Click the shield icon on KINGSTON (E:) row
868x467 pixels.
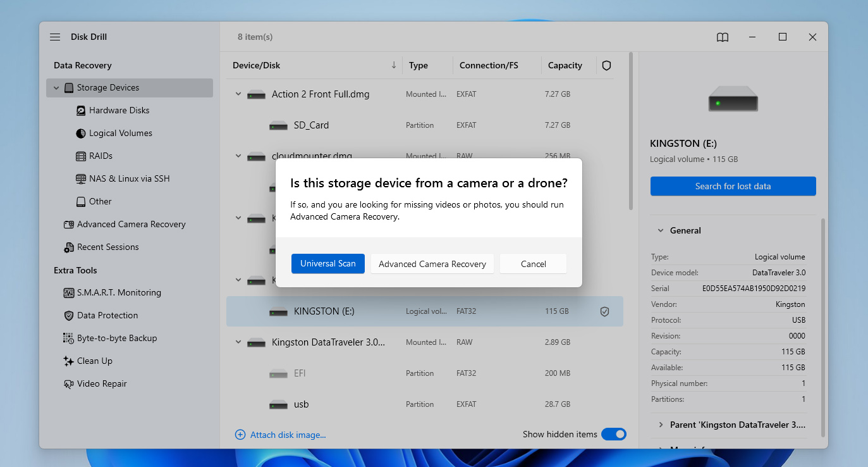(x=604, y=311)
